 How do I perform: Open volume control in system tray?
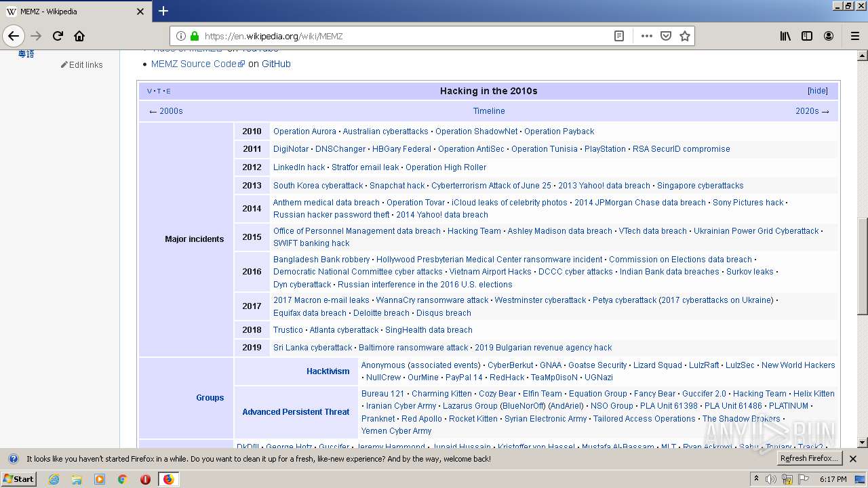point(771,479)
